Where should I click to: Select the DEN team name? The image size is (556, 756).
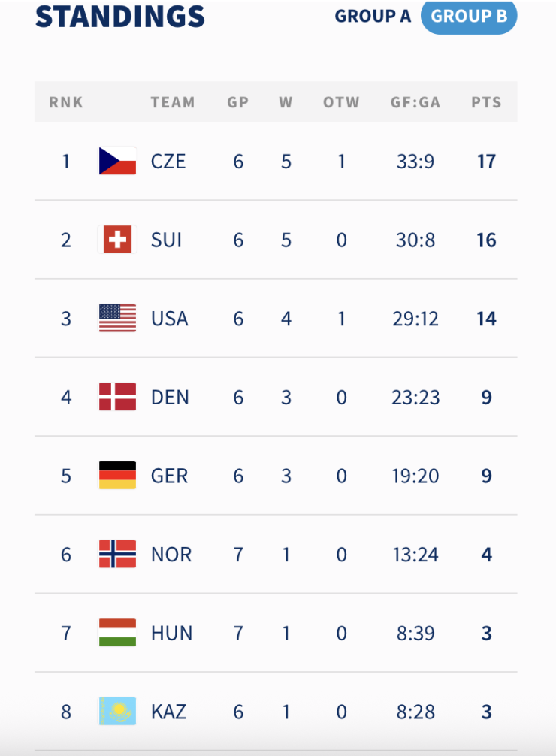(x=170, y=398)
